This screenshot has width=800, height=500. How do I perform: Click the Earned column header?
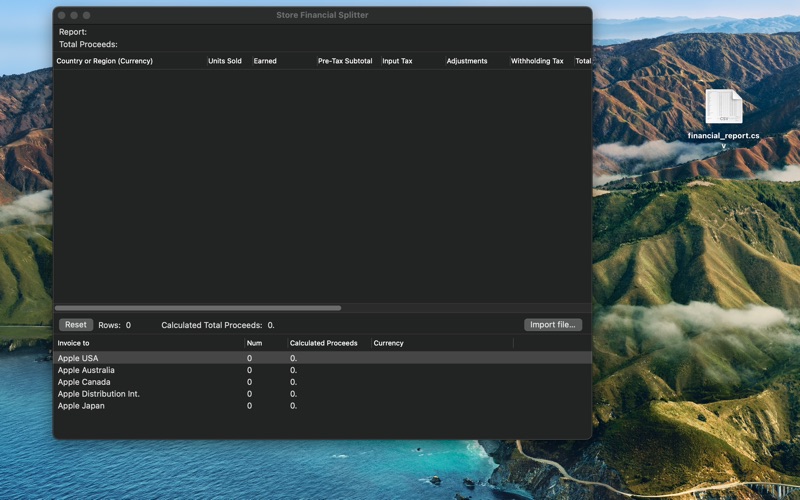pyautogui.click(x=284, y=61)
